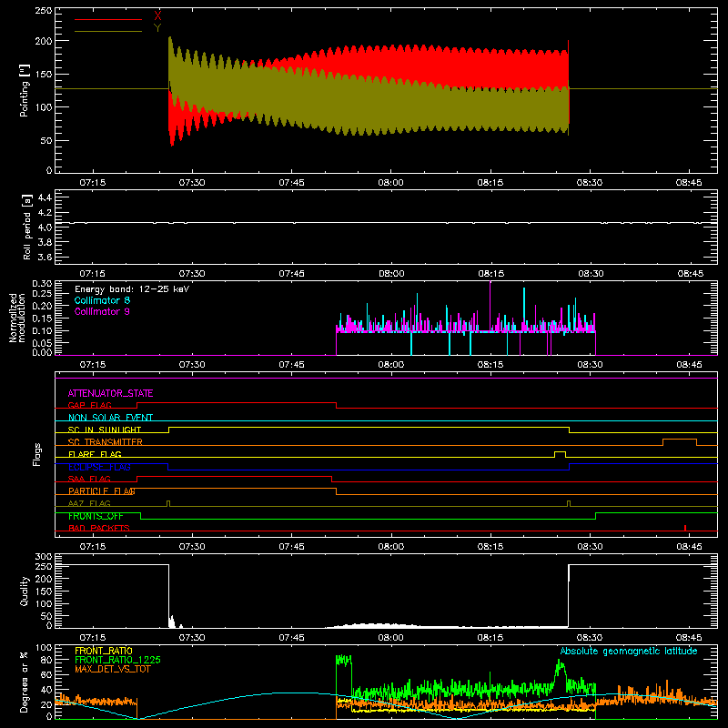This screenshot has width=728, height=728.
Task: Click the Roll period axis title
Action: 26,227
